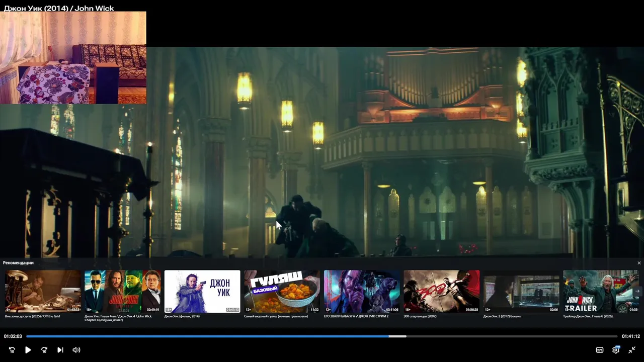Click title 'Джон Уик 2 (2017) боевик'
Image resolution: width=644 pixels, height=362 pixels.
(x=502, y=316)
